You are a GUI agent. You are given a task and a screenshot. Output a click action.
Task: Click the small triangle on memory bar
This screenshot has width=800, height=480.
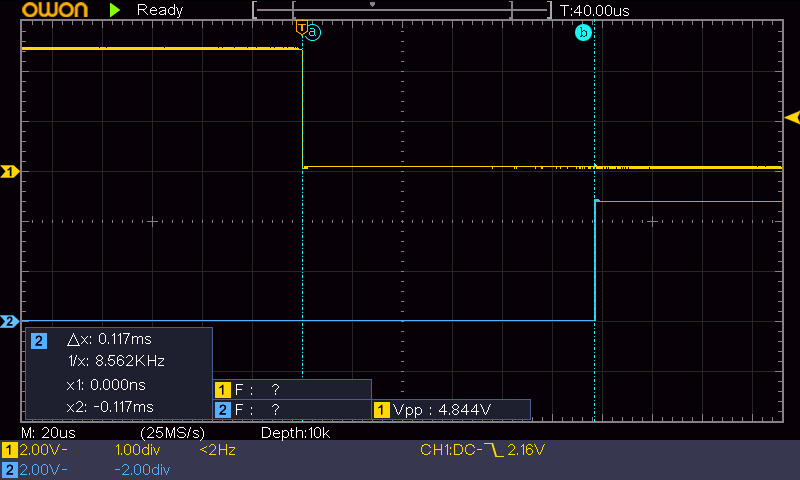pyautogui.click(x=372, y=5)
